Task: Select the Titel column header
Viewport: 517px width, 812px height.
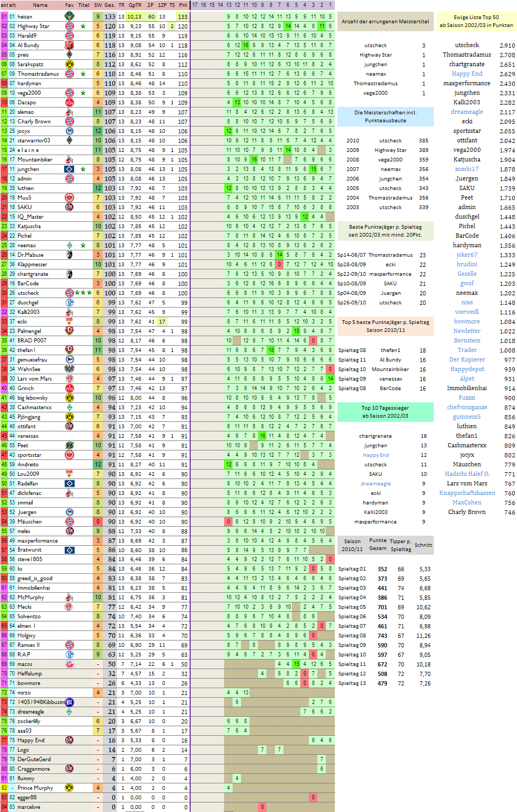Action: coord(84,5)
